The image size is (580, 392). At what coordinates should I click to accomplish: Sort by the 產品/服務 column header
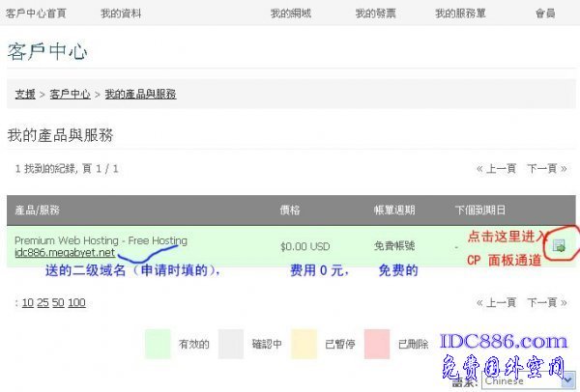37,210
